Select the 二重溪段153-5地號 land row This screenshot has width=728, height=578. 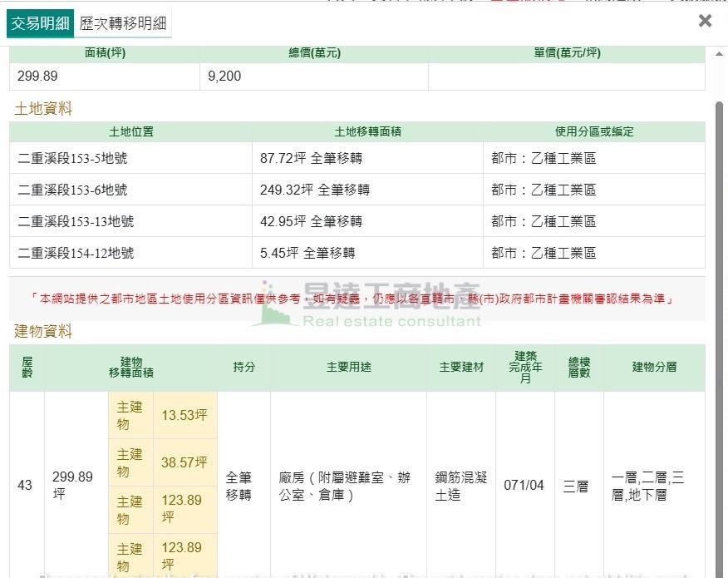pyautogui.click(x=73, y=158)
